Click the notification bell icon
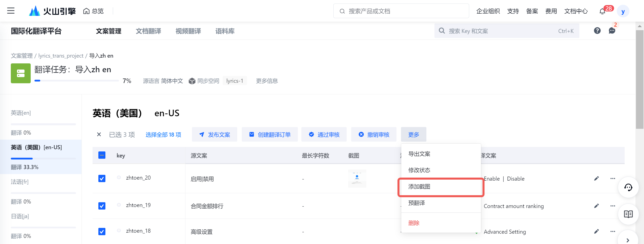This screenshot has width=644, height=244. [602, 11]
